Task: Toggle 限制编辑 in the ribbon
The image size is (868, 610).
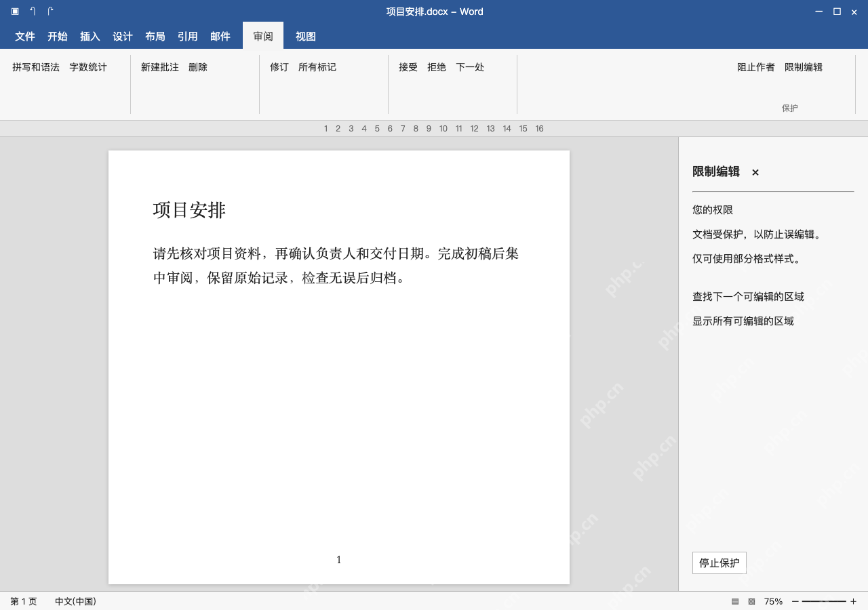Action: [804, 67]
